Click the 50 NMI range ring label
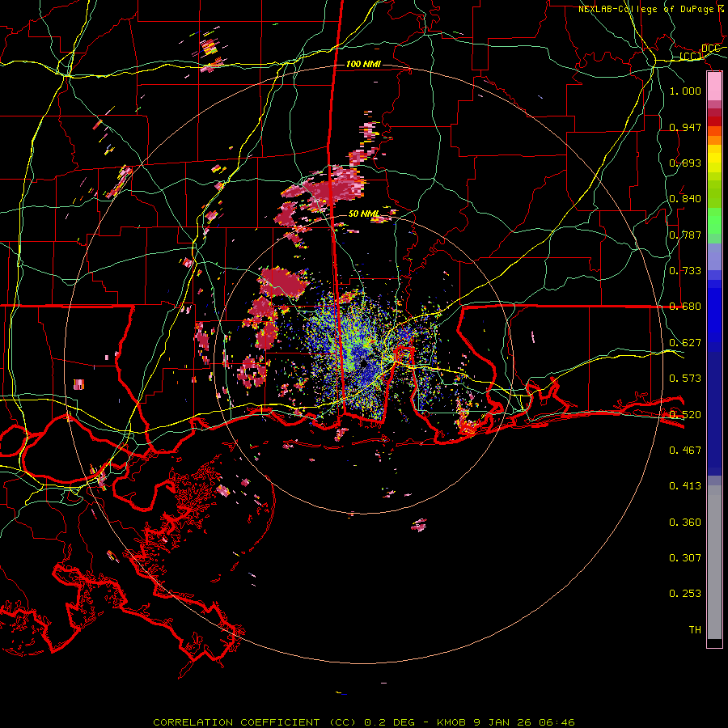 click(363, 214)
